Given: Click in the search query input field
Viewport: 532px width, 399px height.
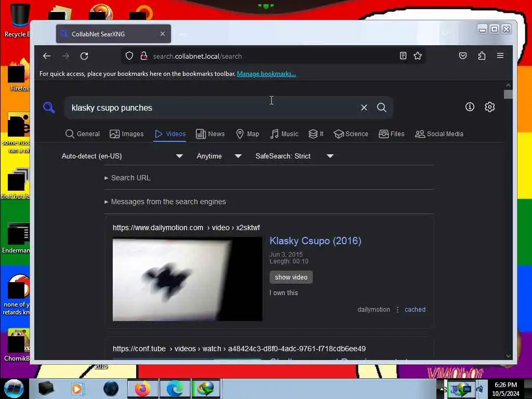Looking at the screenshot, I should tap(212, 108).
